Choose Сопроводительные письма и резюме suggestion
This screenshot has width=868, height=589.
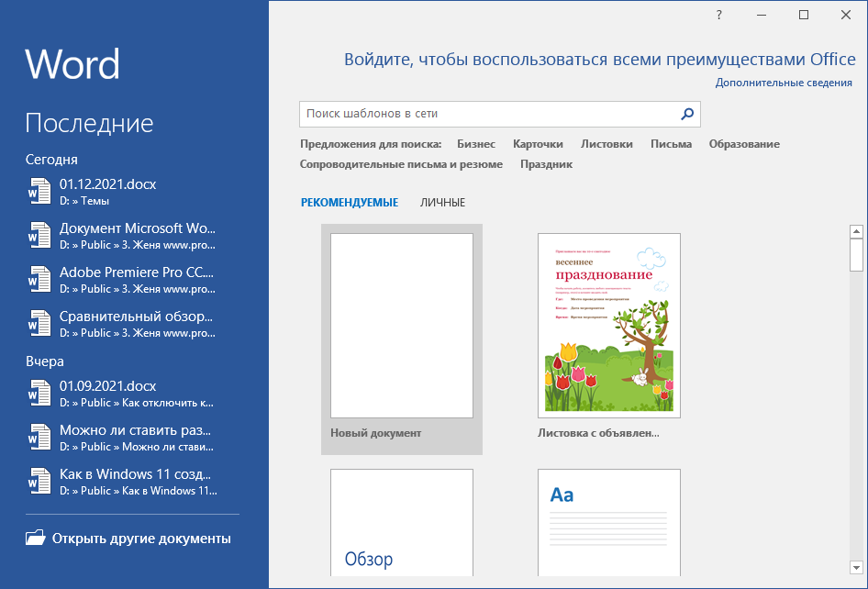(401, 164)
